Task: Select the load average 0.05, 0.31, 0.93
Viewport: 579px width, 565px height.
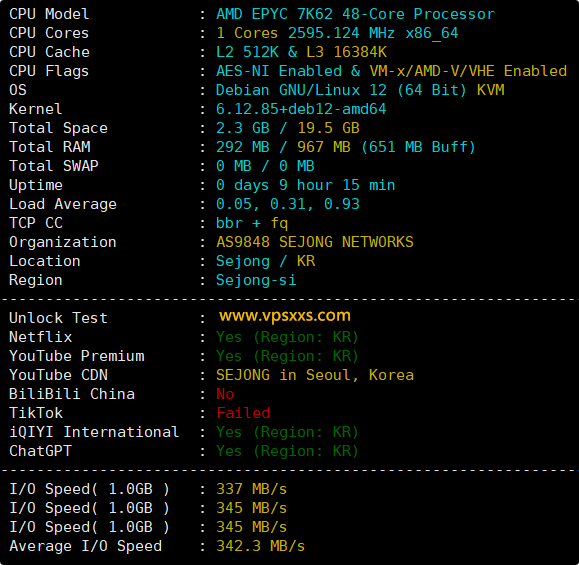Action: click(x=288, y=204)
